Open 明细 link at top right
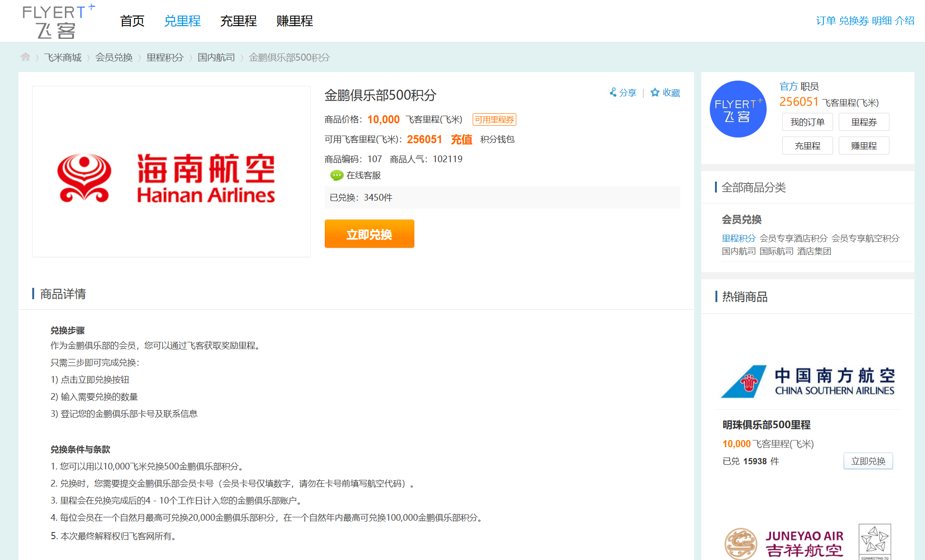This screenshot has height=560, width=925. [882, 20]
